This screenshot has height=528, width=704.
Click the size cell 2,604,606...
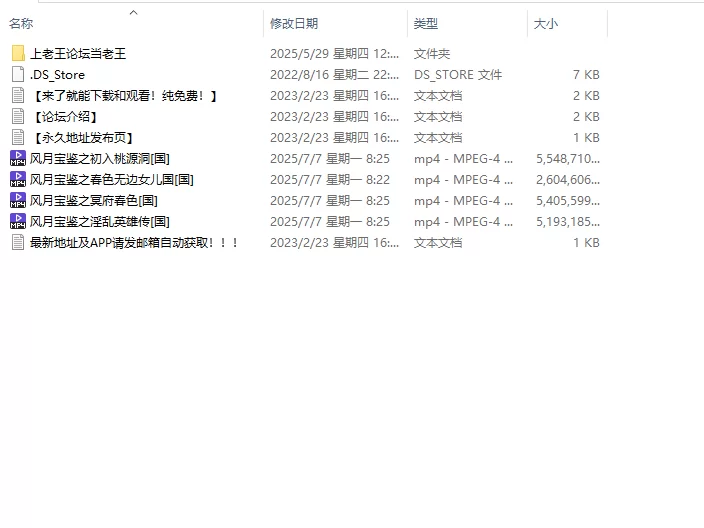[x=568, y=180]
